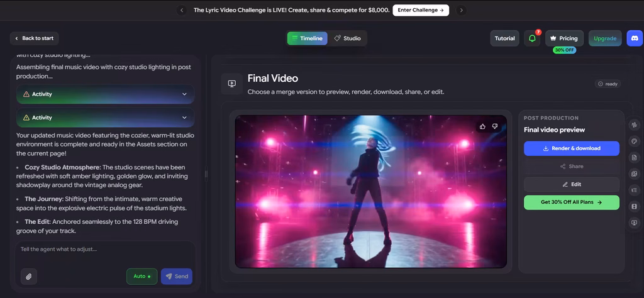Dislike the video with thumbs down
The width and height of the screenshot is (644, 298).
[495, 126]
